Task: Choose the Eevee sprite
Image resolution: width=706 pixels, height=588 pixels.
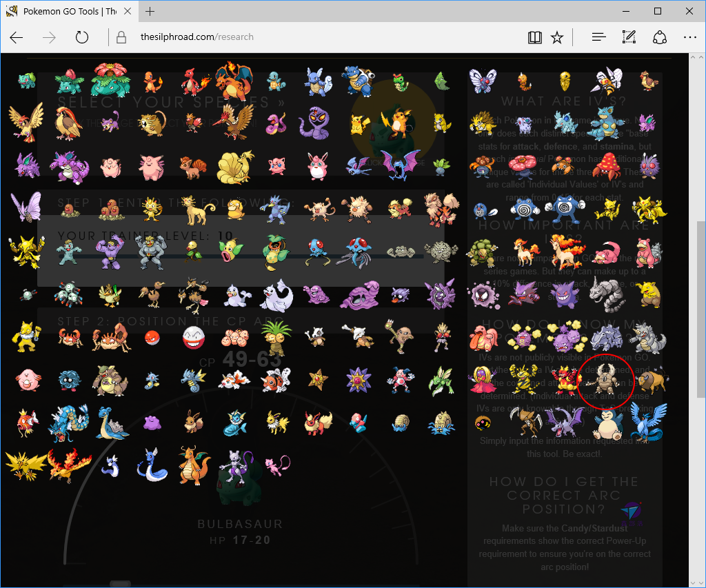Action: click(x=194, y=423)
